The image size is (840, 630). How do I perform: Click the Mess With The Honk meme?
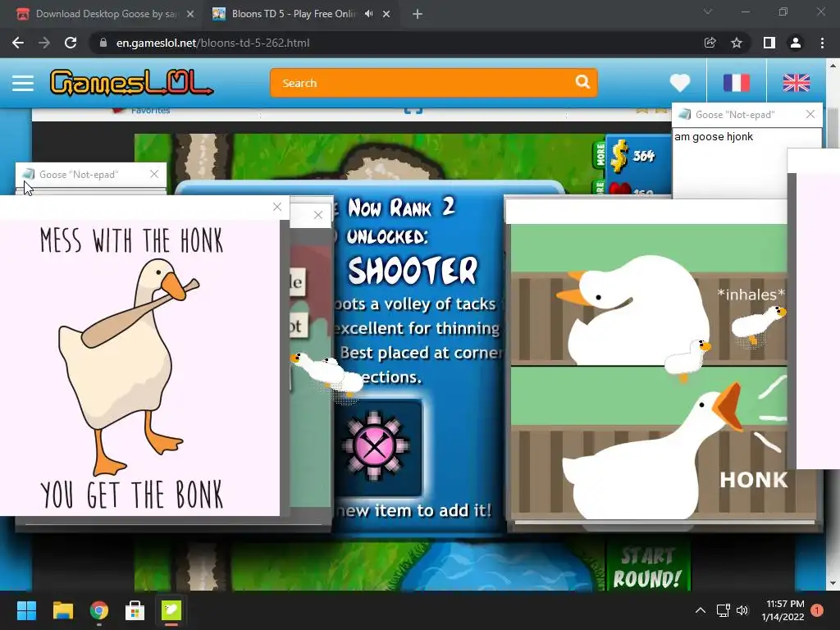coord(139,367)
